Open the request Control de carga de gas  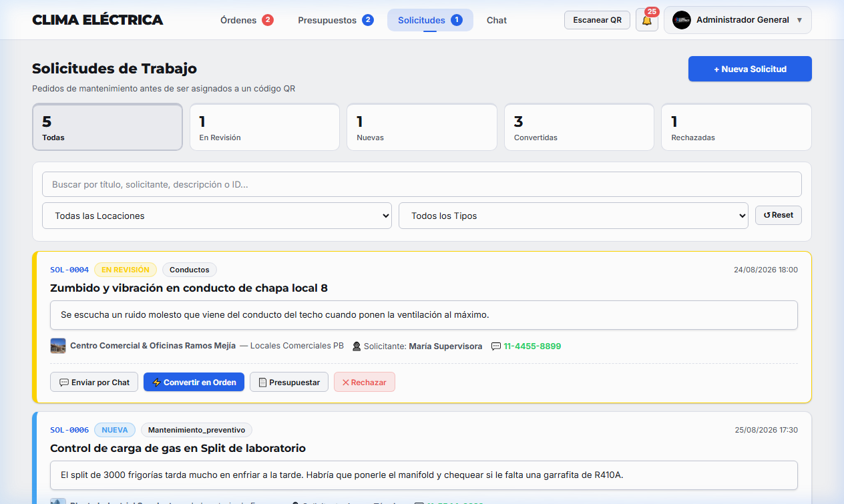point(178,448)
